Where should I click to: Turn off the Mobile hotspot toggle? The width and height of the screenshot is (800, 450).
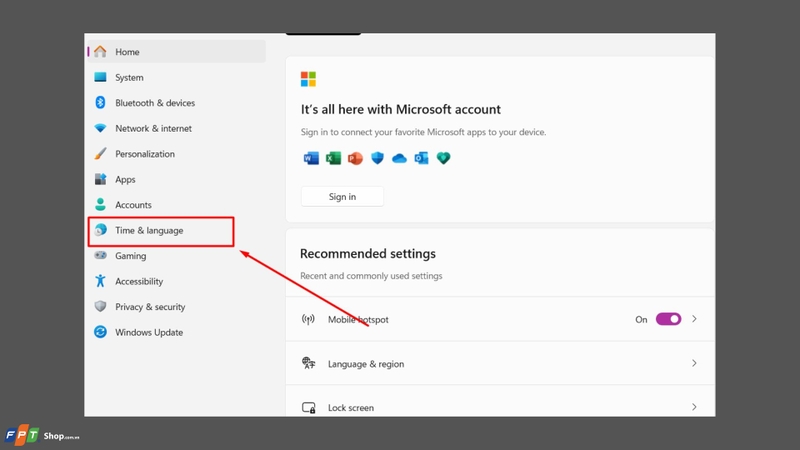[x=668, y=319]
